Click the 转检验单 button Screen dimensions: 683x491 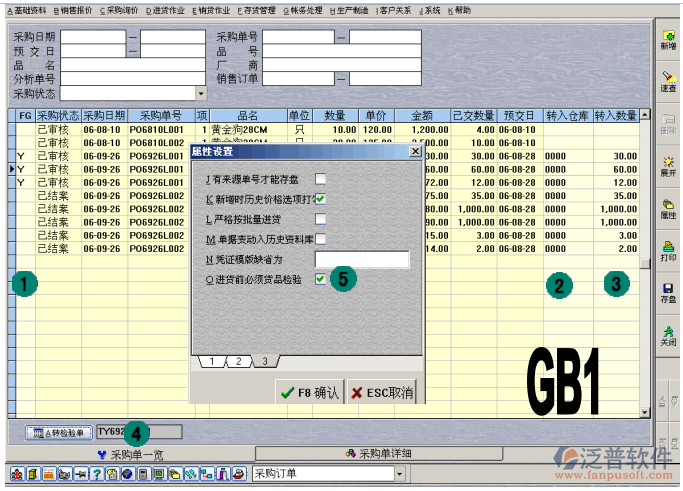57,432
